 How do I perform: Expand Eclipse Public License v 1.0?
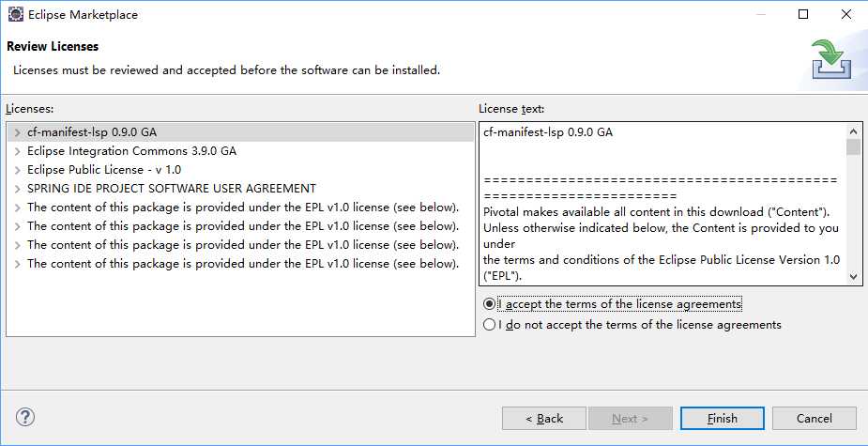(x=18, y=170)
